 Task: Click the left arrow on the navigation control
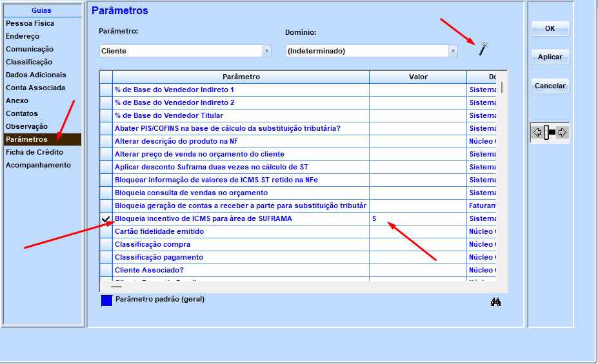[x=537, y=133]
